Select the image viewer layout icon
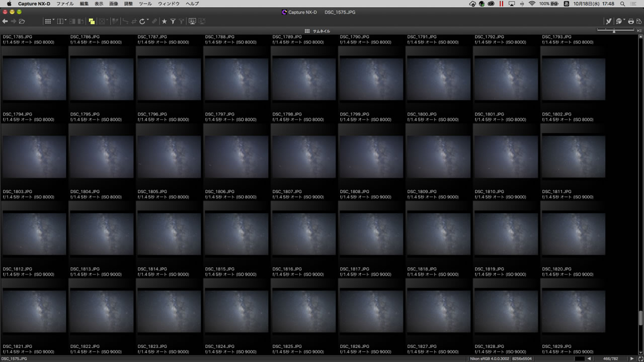The height and width of the screenshot is (362, 644). (x=60, y=21)
